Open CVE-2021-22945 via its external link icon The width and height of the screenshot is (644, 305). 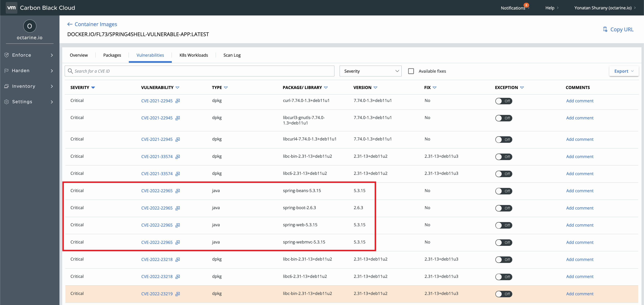coord(178,101)
